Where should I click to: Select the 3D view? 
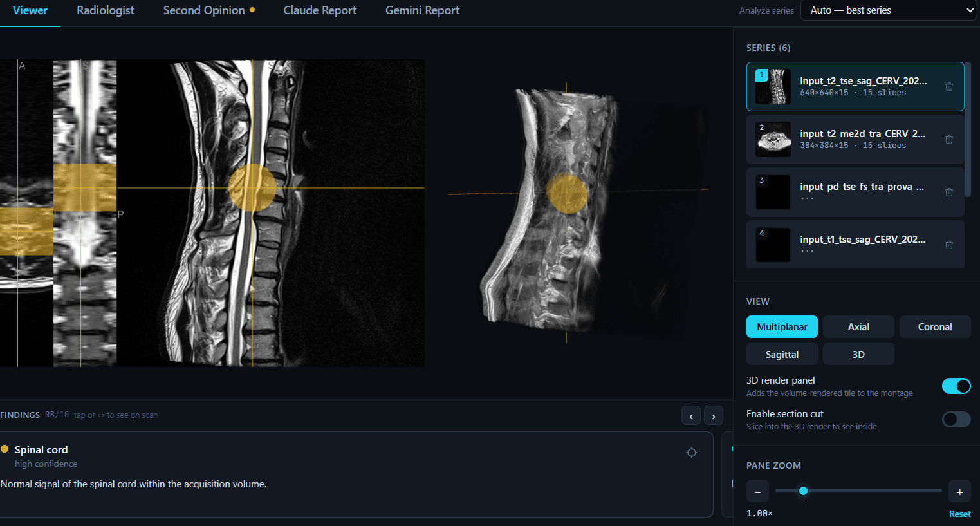858,355
